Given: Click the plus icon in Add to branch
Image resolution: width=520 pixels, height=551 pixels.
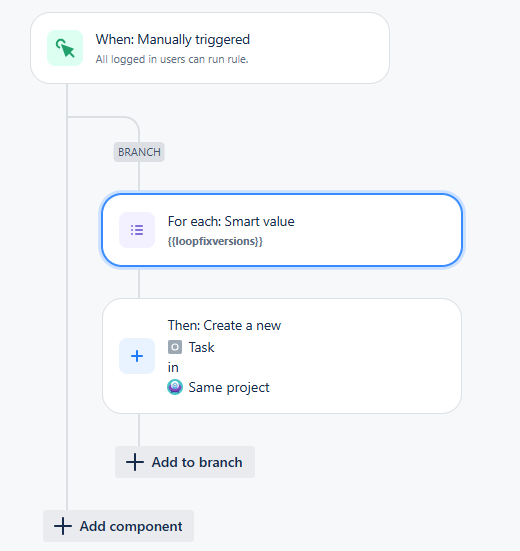Looking at the screenshot, I should 135,462.
